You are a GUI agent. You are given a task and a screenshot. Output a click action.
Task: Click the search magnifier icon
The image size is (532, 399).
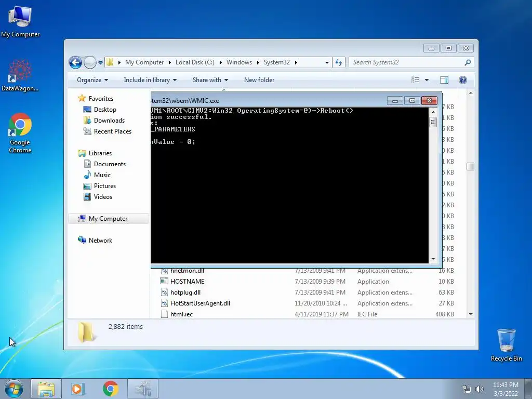468,62
